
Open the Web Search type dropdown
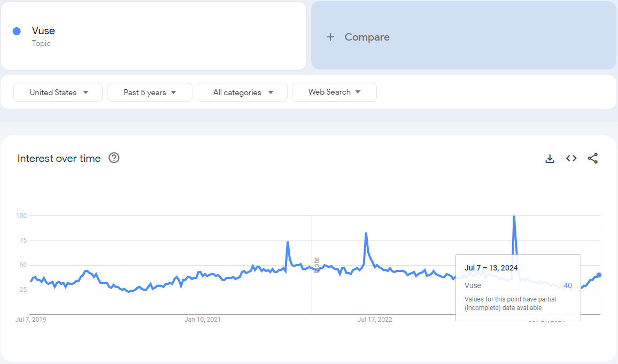pos(334,92)
